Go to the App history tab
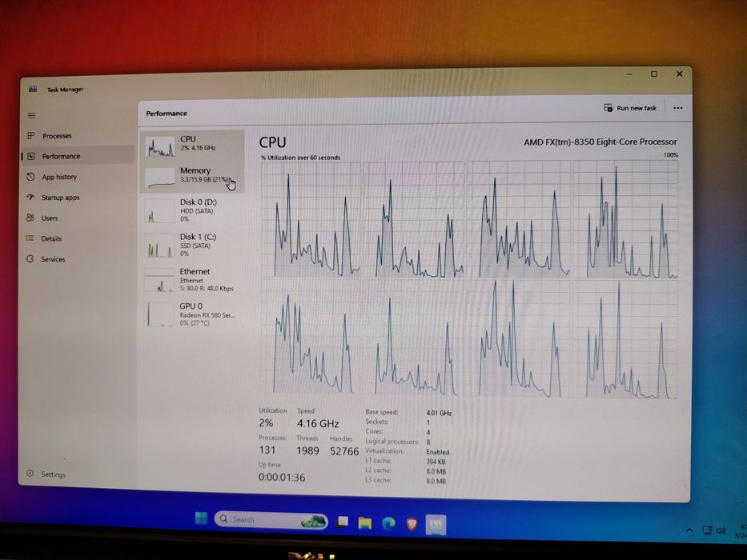747x560 pixels. pyautogui.click(x=78, y=177)
